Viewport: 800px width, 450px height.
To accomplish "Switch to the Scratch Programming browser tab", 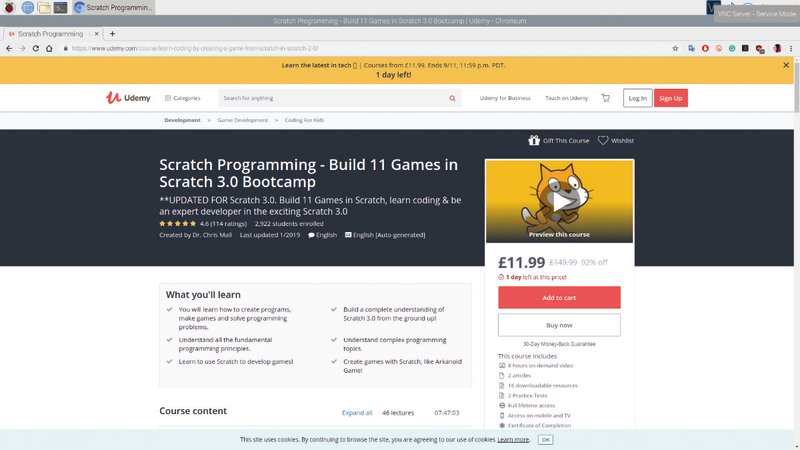I will click(50, 34).
